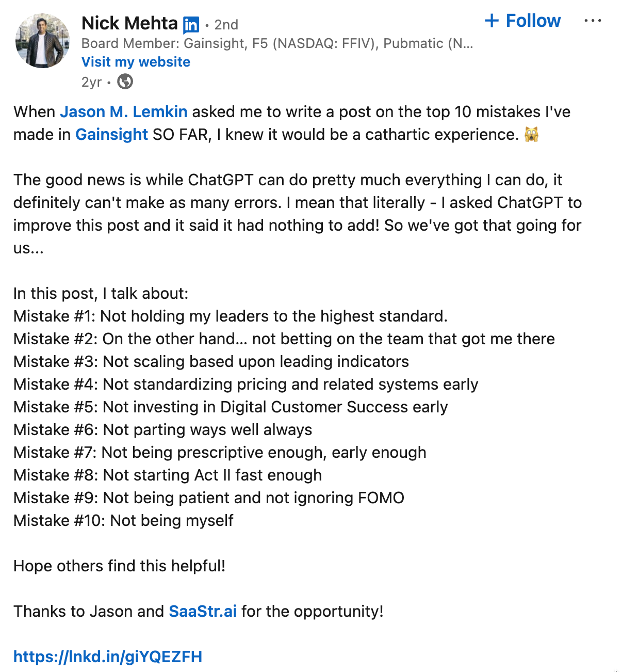
Task: Open the three-dot post options menu
Action: pos(593,21)
